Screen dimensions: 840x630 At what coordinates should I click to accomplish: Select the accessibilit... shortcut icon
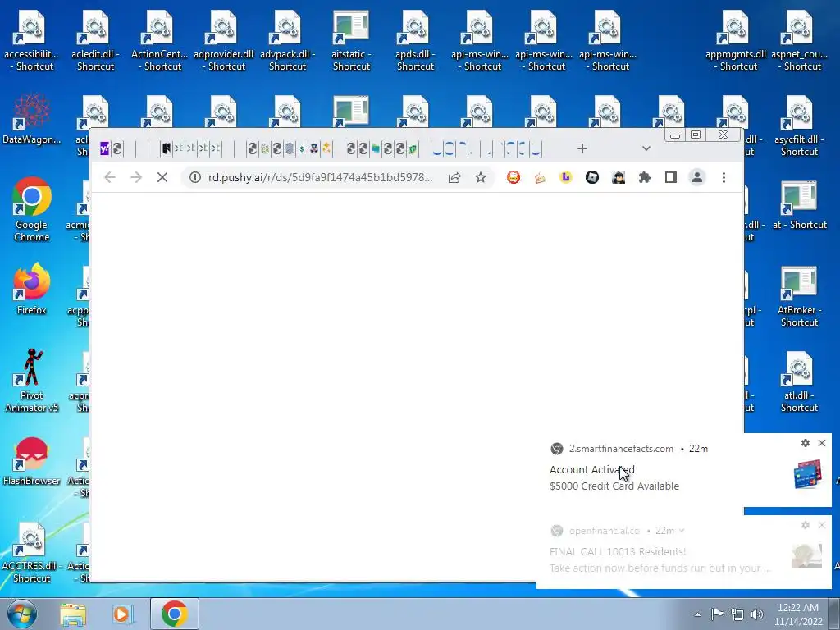pyautogui.click(x=32, y=42)
